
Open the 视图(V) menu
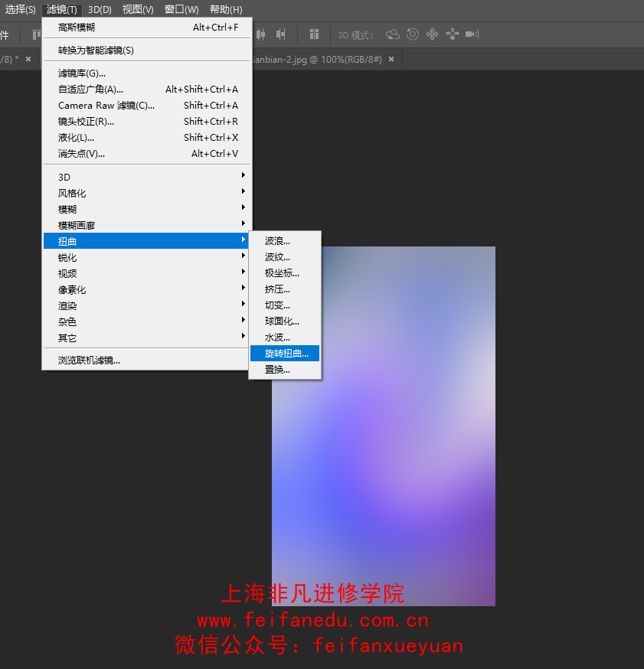pos(138,9)
